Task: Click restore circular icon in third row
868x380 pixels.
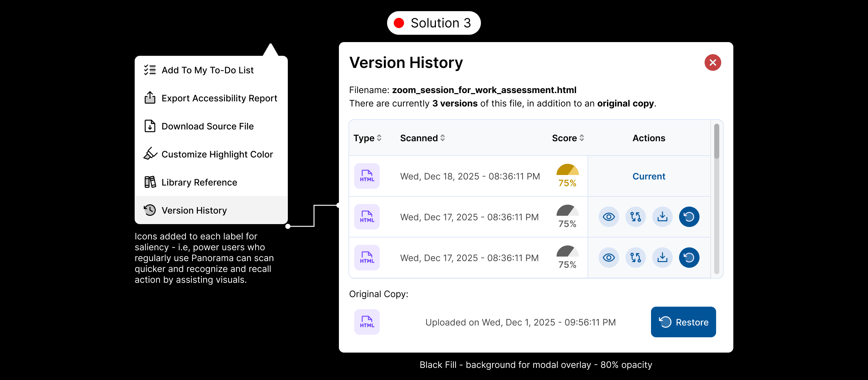Action: tap(689, 258)
